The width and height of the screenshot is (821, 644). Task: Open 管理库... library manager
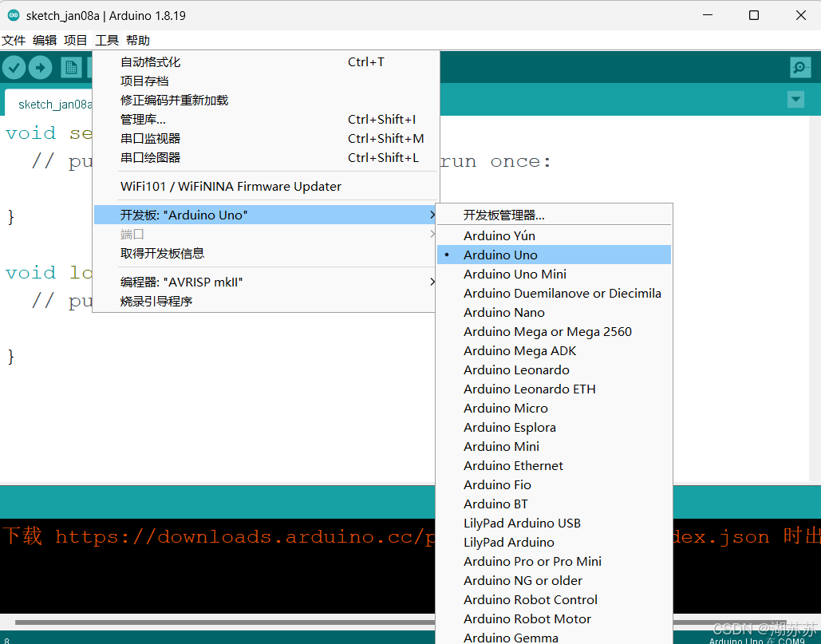tap(265, 120)
